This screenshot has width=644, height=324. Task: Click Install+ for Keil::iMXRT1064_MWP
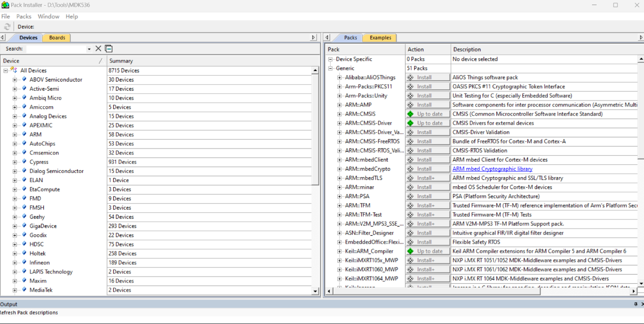428,279
